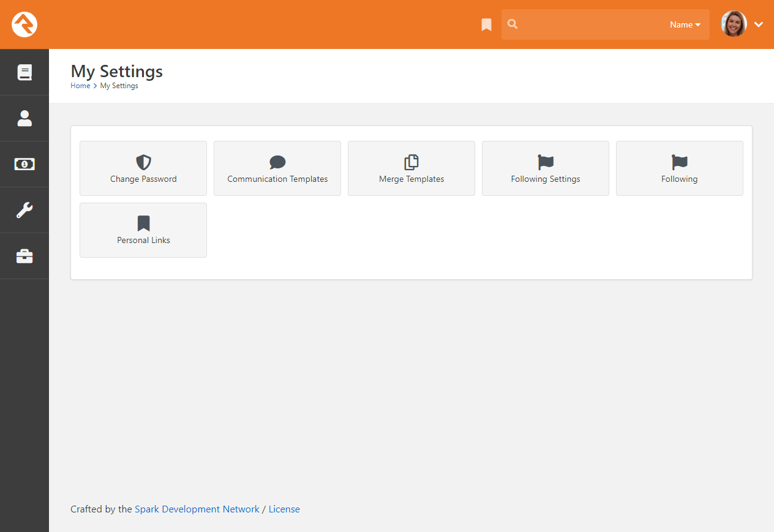
Task: Click the My Settings page heading
Action: (x=117, y=72)
